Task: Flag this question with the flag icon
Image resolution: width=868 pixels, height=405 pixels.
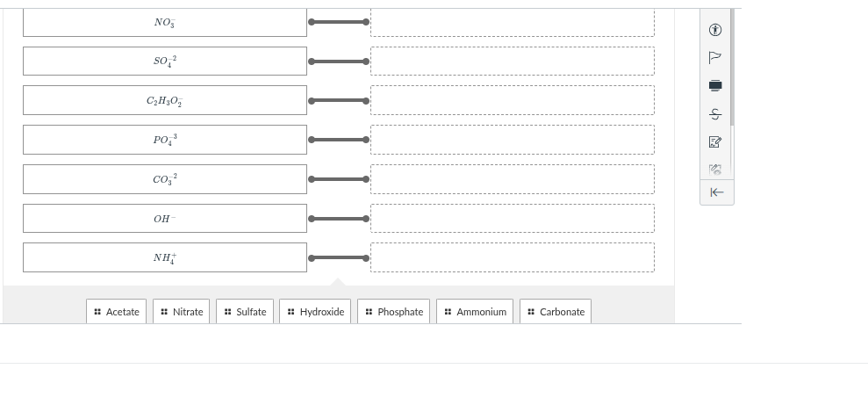Action: click(x=715, y=57)
